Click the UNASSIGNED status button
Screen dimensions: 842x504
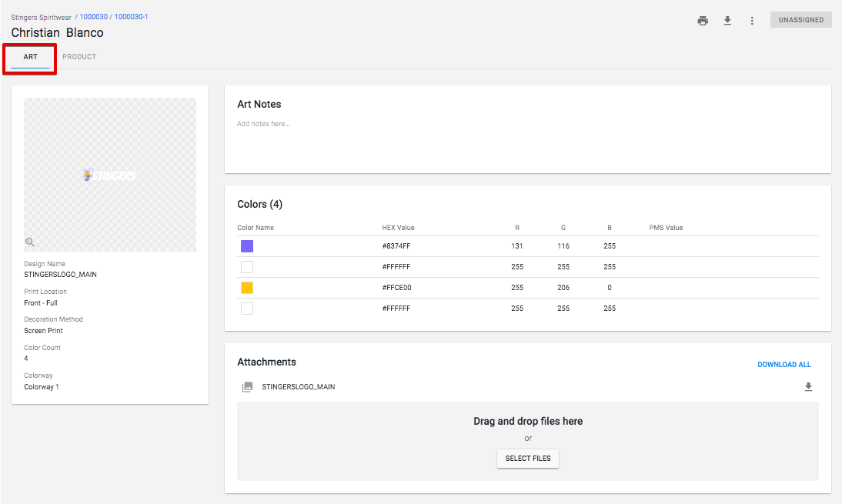[x=800, y=20]
